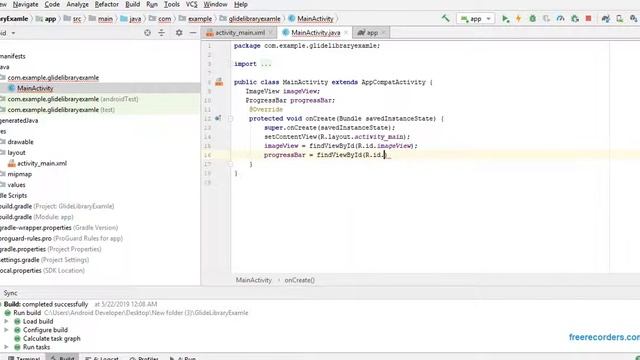This screenshot has height=360, width=640.
Task: Click the MainActivity breadcrumb in navigation bar
Action: tap(311, 19)
